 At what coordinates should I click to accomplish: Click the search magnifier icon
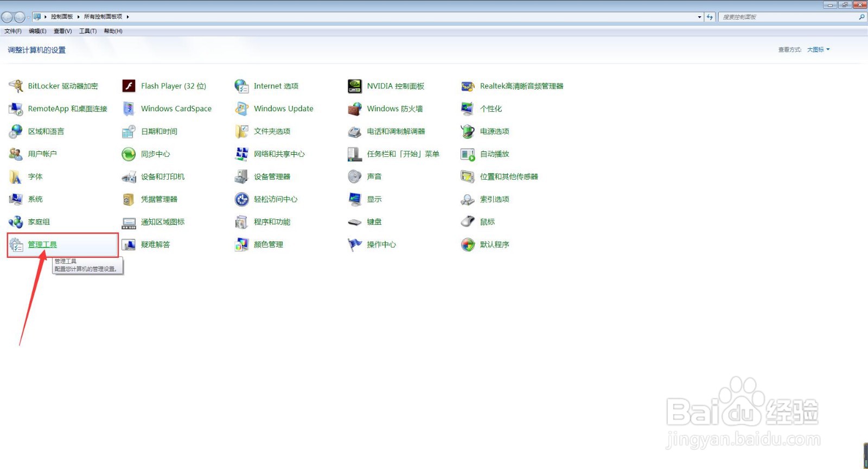[861, 17]
